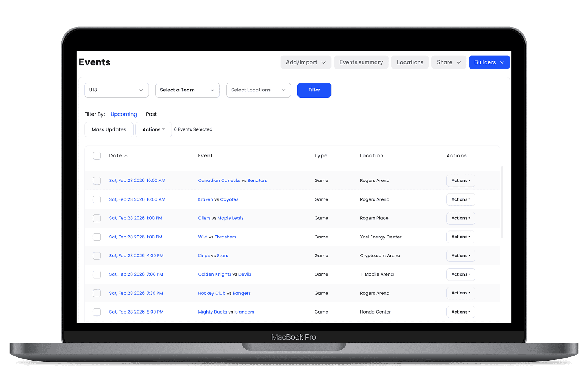Open the 8:00 PM Feb 28 event date
The width and height of the screenshot is (588, 374).
coord(136,312)
